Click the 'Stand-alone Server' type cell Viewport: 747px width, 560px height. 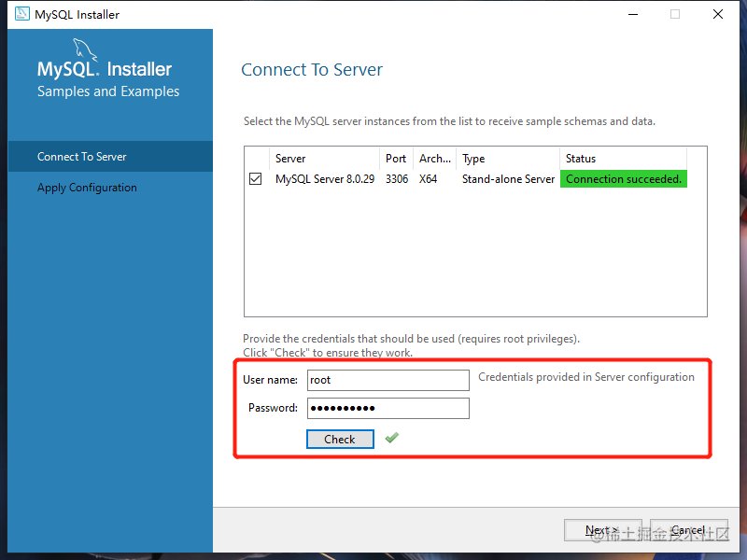[508, 179]
